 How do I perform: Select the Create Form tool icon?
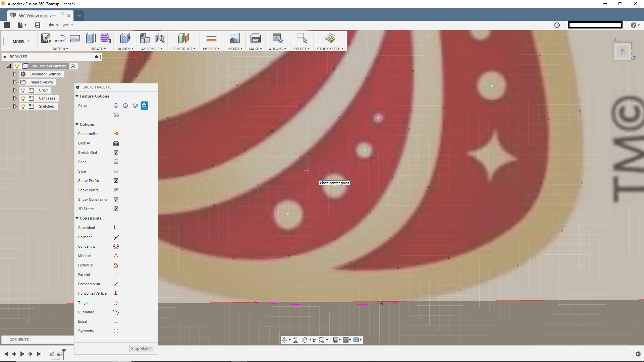(105, 38)
